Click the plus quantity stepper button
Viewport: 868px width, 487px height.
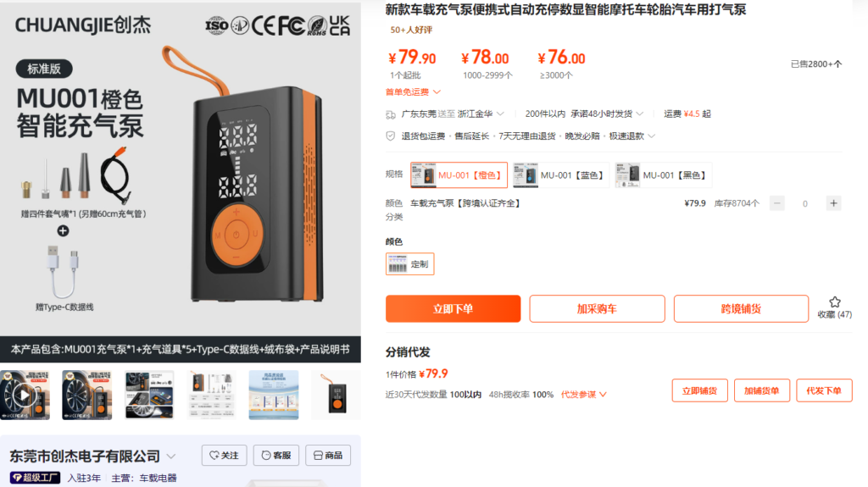point(833,203)
